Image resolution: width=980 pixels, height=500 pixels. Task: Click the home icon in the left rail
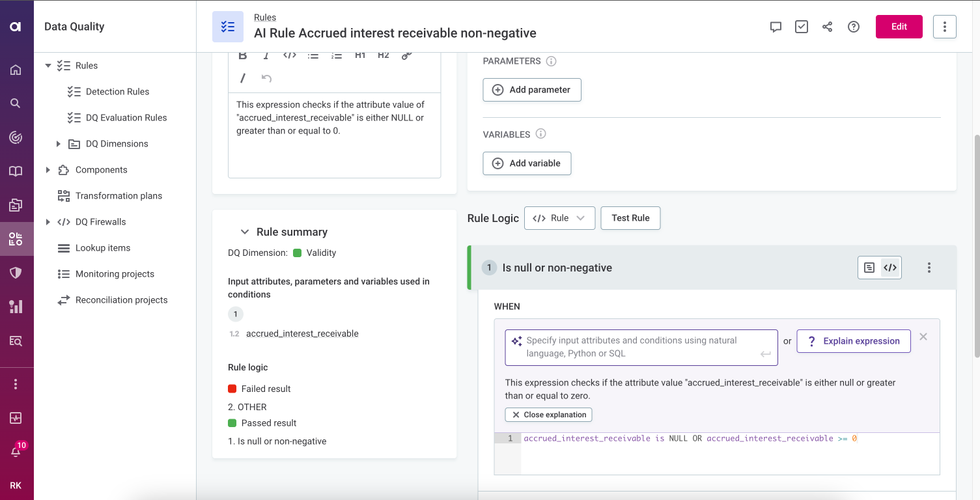pyautogui.click(x=16, y=70)
